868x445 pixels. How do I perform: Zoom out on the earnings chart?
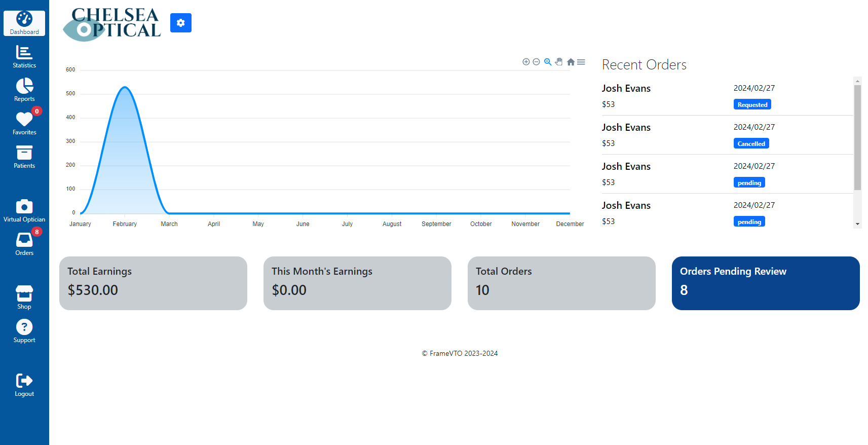point(536,62)
